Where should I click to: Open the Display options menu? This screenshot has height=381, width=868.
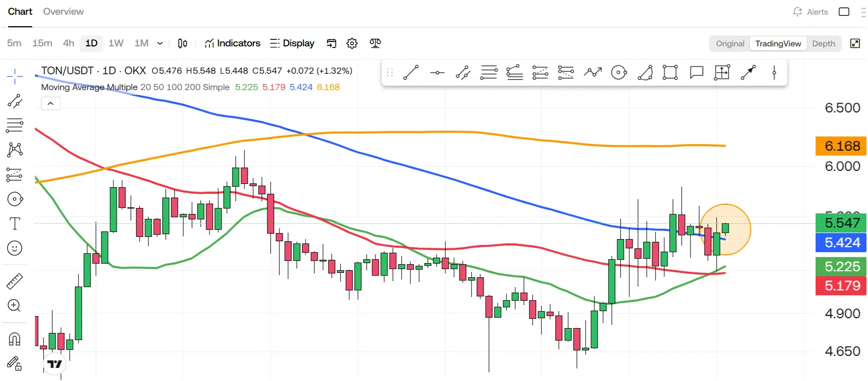[292, 43]
